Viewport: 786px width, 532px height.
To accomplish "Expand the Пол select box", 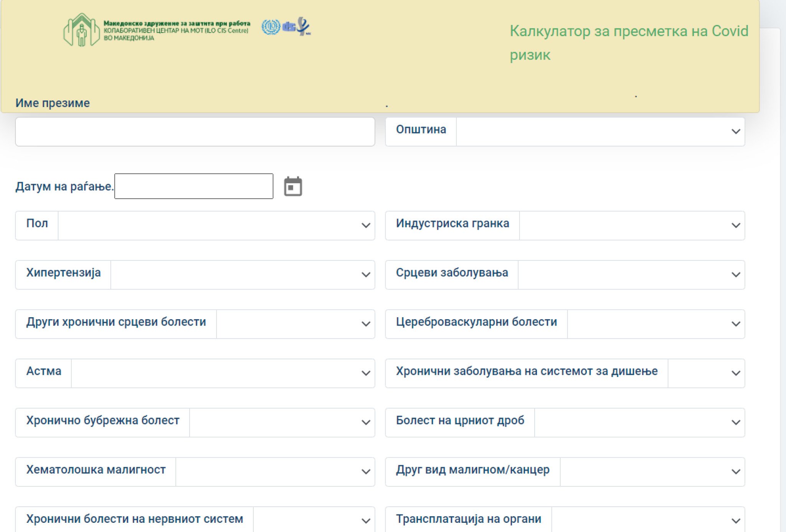I will pyautogui.click(x=216, y=226).
